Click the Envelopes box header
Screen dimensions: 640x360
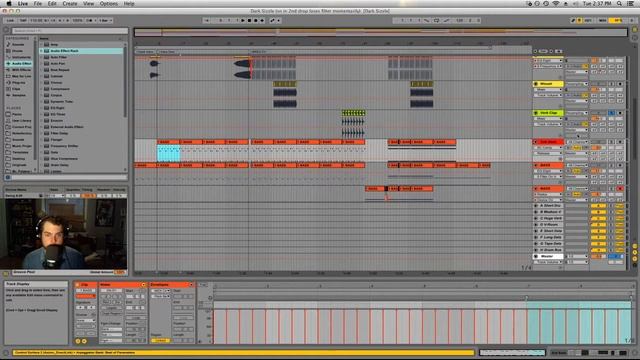pos(171,284)
